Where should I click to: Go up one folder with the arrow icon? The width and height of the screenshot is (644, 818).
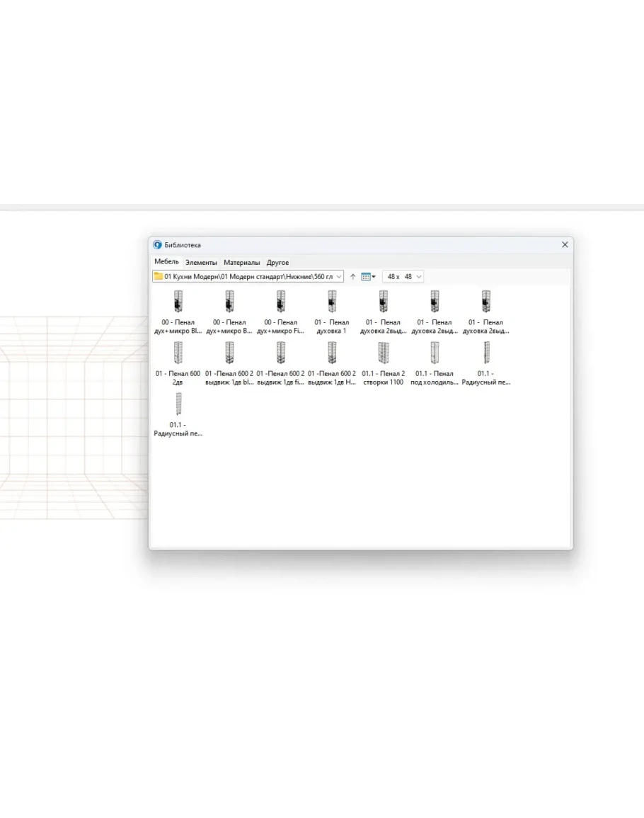pyautogui.click(x=352, y=277)
